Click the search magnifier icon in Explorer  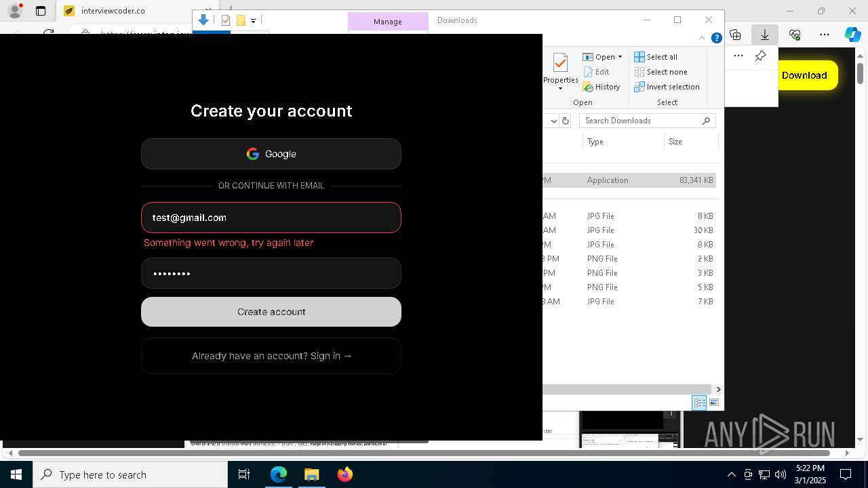tap(706, 121)
